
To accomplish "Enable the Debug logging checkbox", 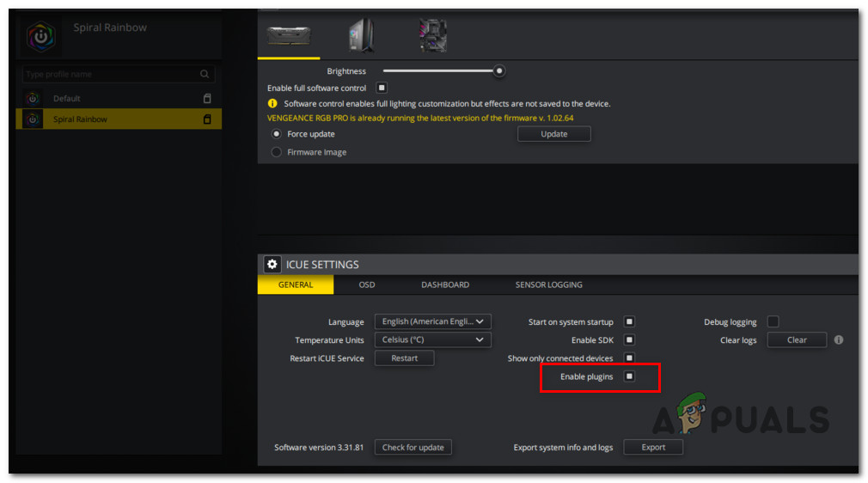I will (773, 321).
